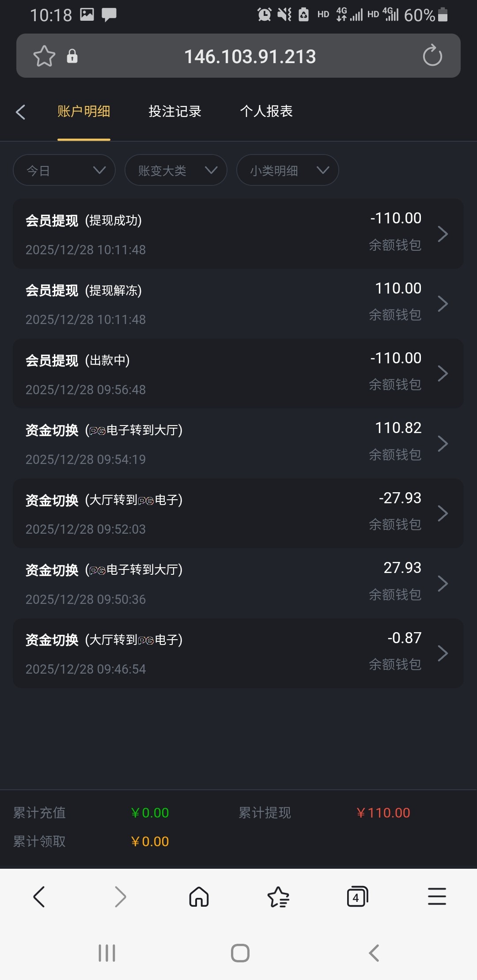This screenshot has width=477, height=980.
Task: Tap the browser back navigation arrow
Action: click(39, 897)
